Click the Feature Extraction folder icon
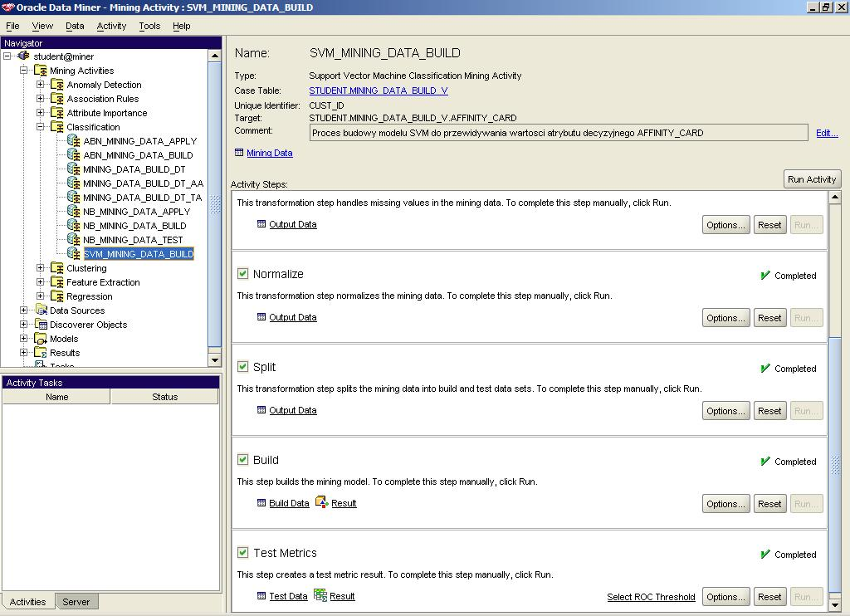This screenshot has height=616, width=850. 57,282
